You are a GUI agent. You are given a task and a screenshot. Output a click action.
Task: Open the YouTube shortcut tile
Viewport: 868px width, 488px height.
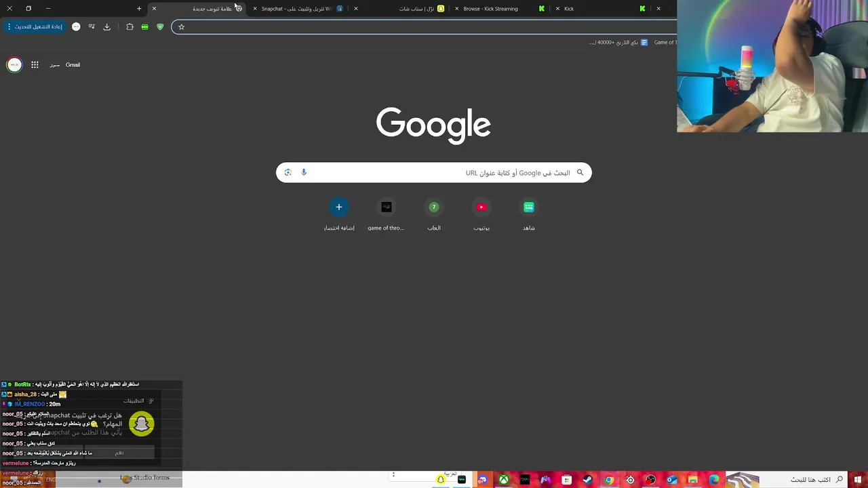pos(481,214)
